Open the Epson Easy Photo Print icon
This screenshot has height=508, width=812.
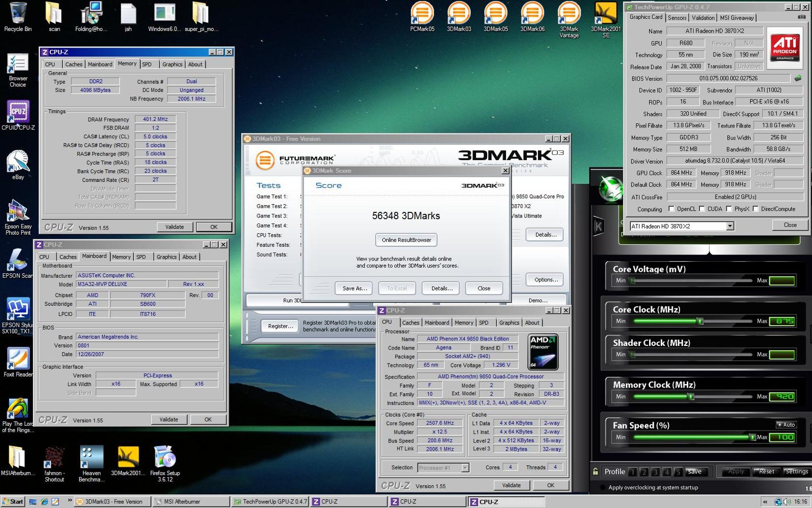pos(18,217)
